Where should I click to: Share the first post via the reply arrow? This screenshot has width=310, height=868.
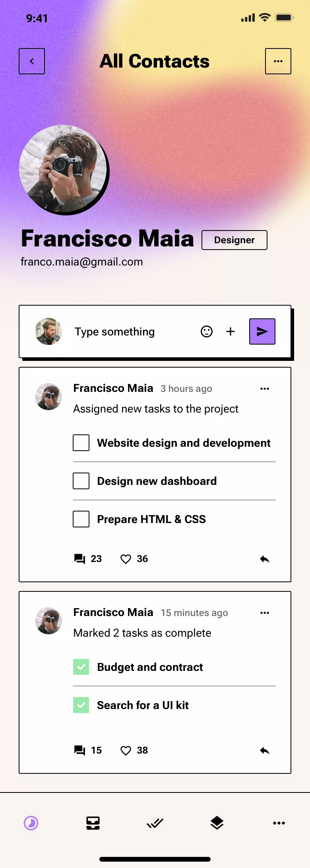pyautogui.click(x=265, y=558)
